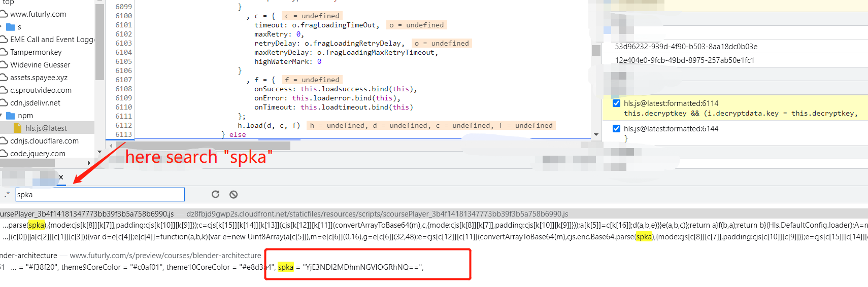The height and width of the screenshot is (287, 868).
Task: Toggle the regular expression search option
Action: click(7, 194)
